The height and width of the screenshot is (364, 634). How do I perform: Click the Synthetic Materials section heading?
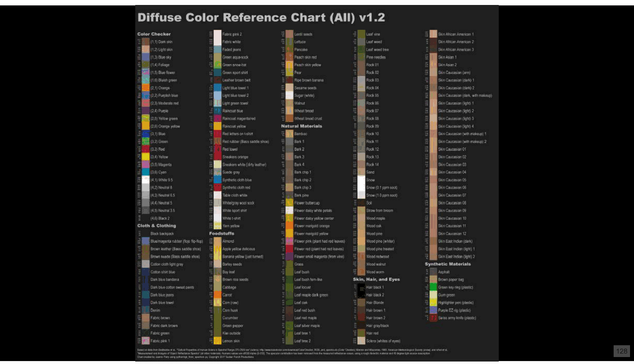(x=448, y=264)
